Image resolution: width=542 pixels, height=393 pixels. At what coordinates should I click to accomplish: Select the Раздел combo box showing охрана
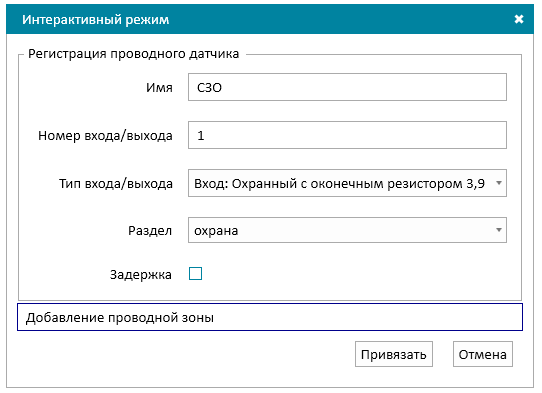(x=347, y=230)
